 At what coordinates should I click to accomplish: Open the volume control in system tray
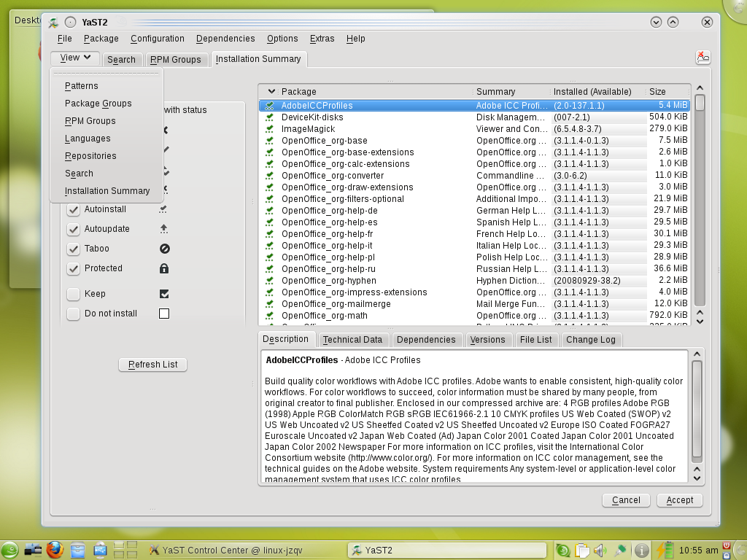point(600,551)
